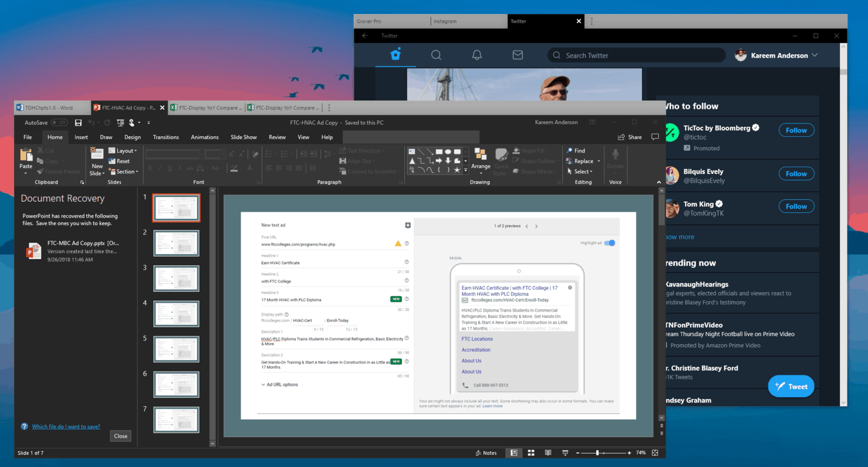868x467 pixels.
Task: Expand the shapes gallery More arrow
Action: coord(466,170)
